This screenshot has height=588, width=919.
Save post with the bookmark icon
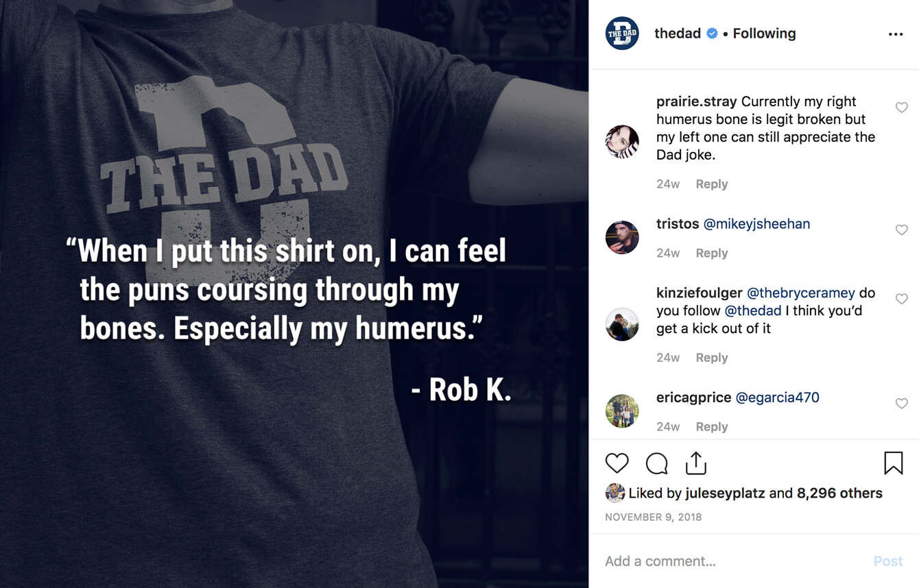coord(893,464)
